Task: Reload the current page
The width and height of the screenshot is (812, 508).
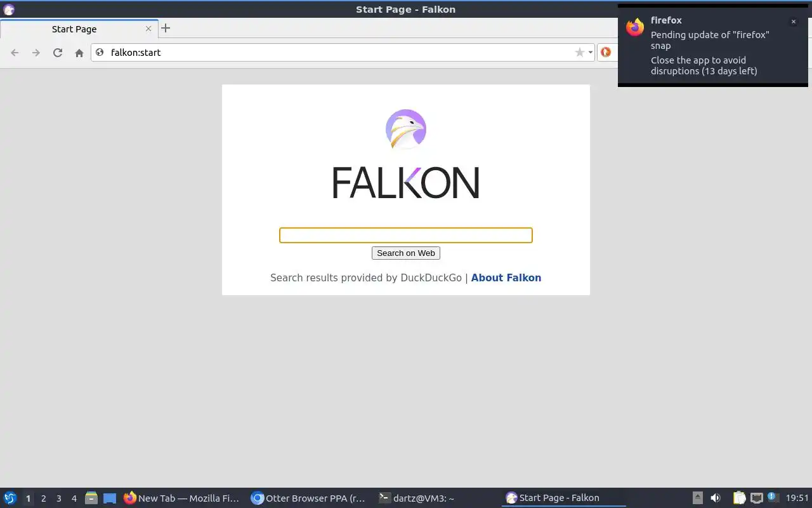Action: [x=58, y=53]
